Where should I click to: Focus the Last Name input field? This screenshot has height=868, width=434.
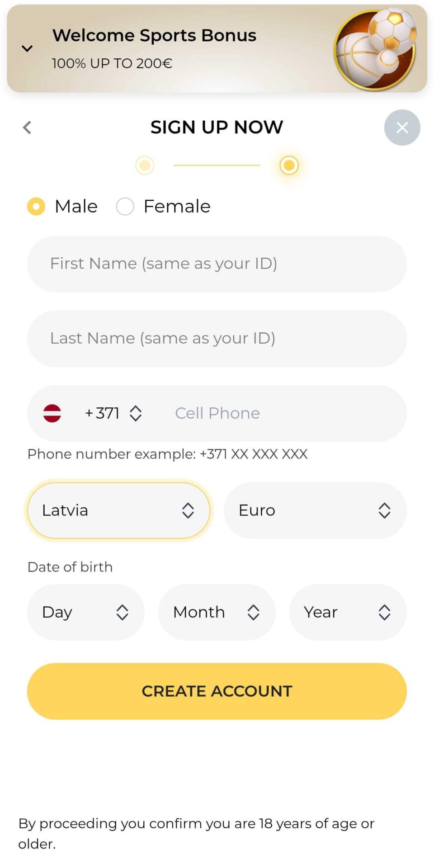[217, 339]
